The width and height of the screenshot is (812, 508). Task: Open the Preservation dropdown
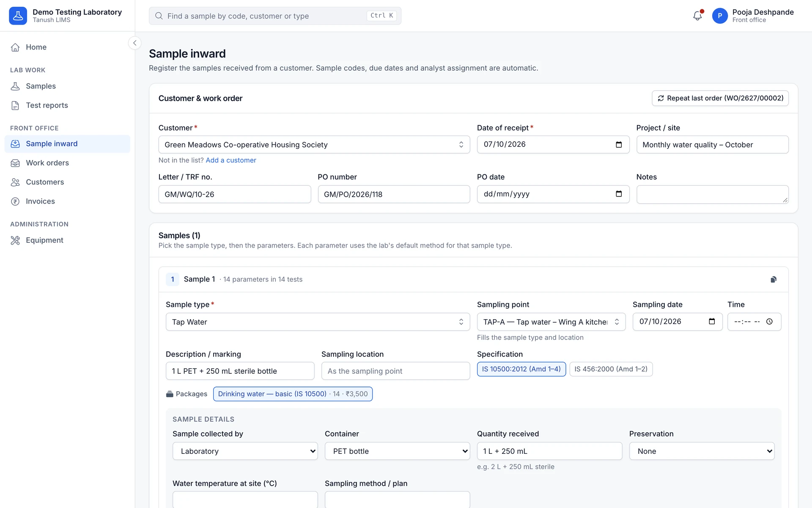tap(702, 451)
